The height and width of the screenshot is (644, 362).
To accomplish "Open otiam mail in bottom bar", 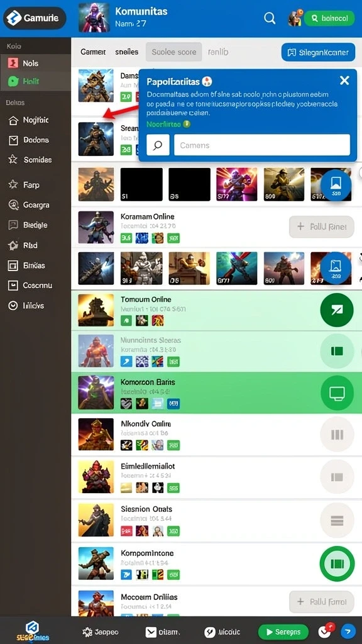I will (163, 632).
